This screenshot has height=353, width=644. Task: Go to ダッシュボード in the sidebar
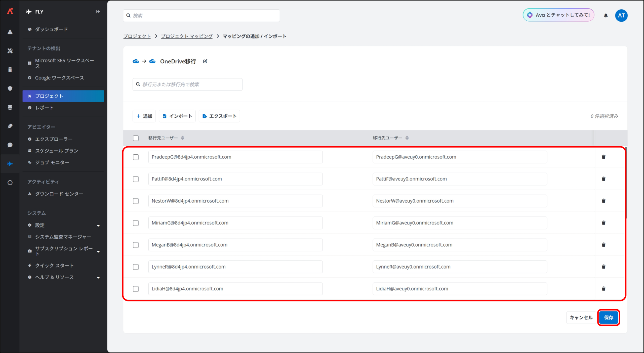[51, 29]
